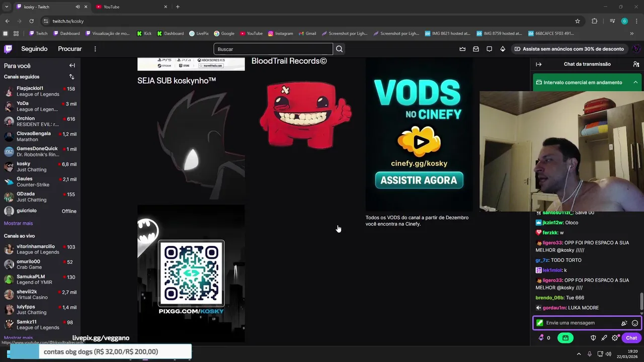644x362 pixels.
Task: Open the notifications inbox icon
Action: click(476, 49)
